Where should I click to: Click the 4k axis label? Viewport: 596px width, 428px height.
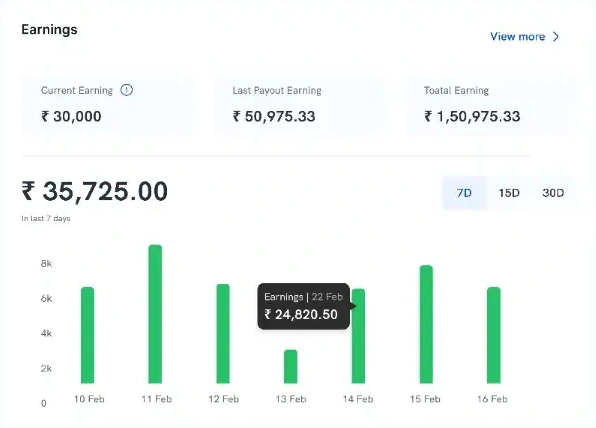[46, 334]
